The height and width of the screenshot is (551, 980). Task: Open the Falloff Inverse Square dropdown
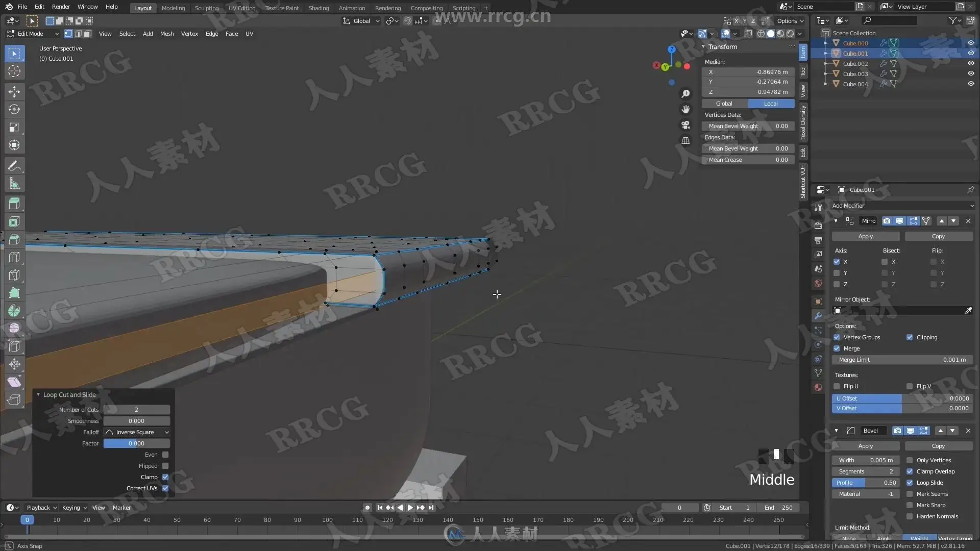(136, 432)
